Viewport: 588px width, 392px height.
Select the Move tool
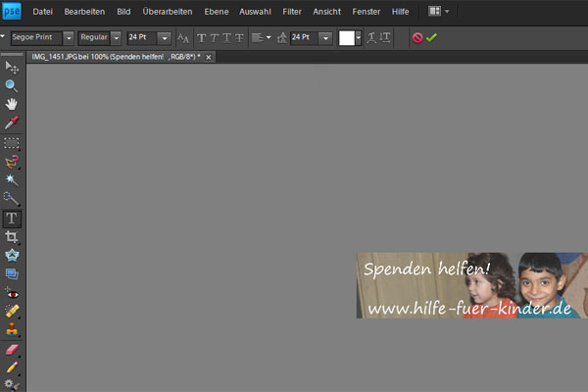(12, 67)
